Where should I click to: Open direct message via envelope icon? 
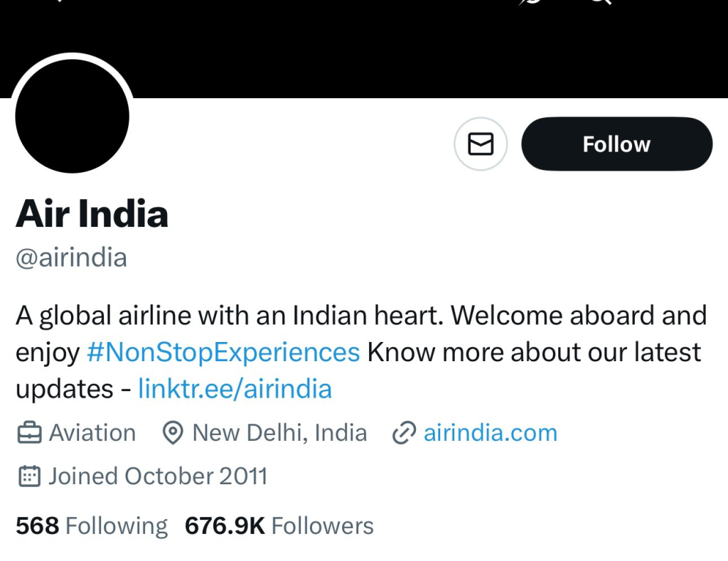[x=481, y=144]
